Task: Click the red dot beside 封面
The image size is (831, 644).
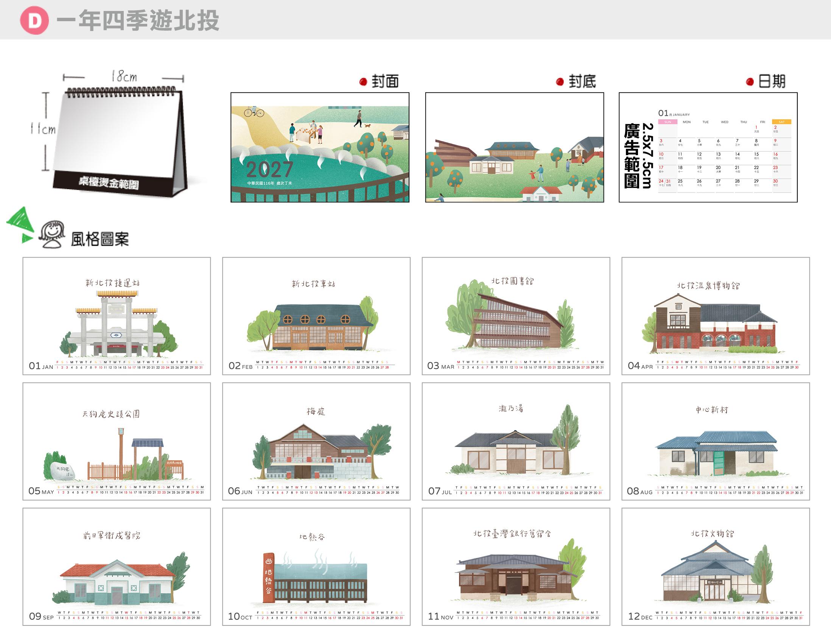Action: 363,81
